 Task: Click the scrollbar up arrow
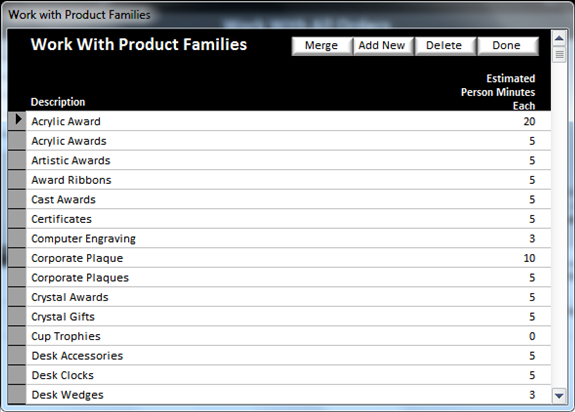[x=559, y=38]
